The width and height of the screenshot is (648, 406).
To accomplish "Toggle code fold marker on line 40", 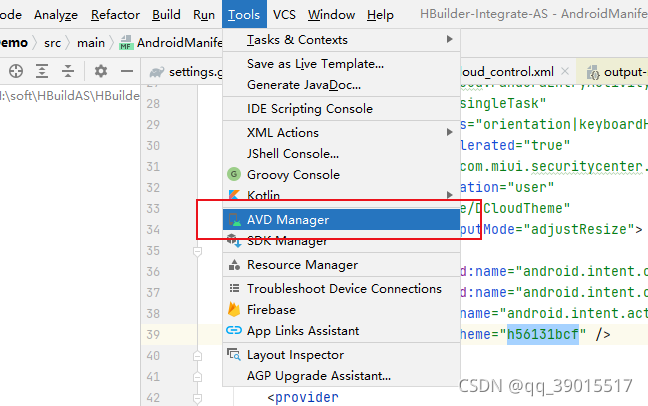I will coord(198,356).
